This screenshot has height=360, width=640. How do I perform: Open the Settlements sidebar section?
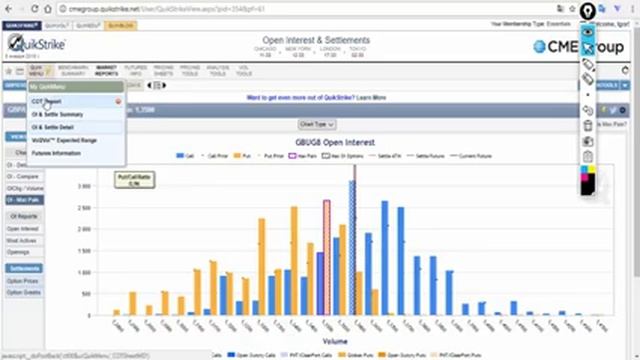[24, 268]
